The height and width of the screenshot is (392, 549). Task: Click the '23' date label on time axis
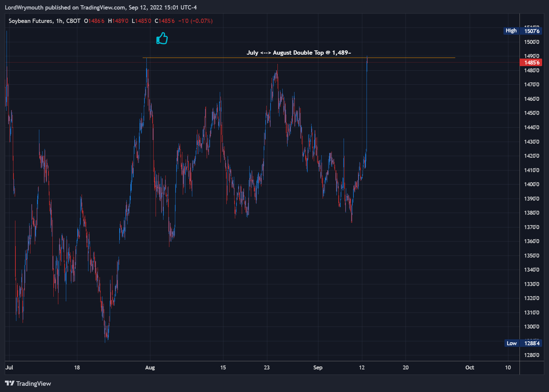tap(267, 367)
